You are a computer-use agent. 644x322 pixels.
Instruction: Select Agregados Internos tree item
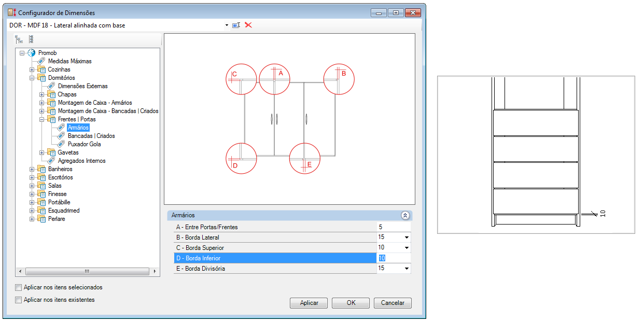pyautogui.click(x=81, y=161)
